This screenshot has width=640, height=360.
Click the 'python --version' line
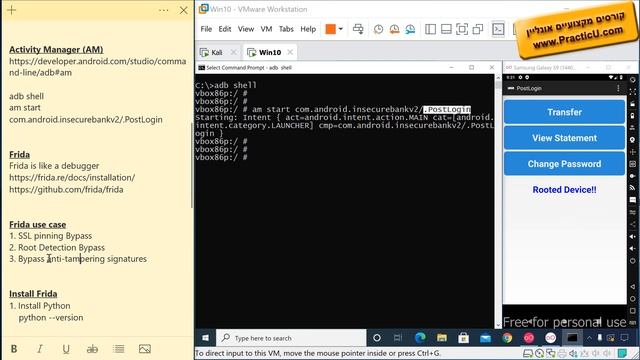coord(51,318)
